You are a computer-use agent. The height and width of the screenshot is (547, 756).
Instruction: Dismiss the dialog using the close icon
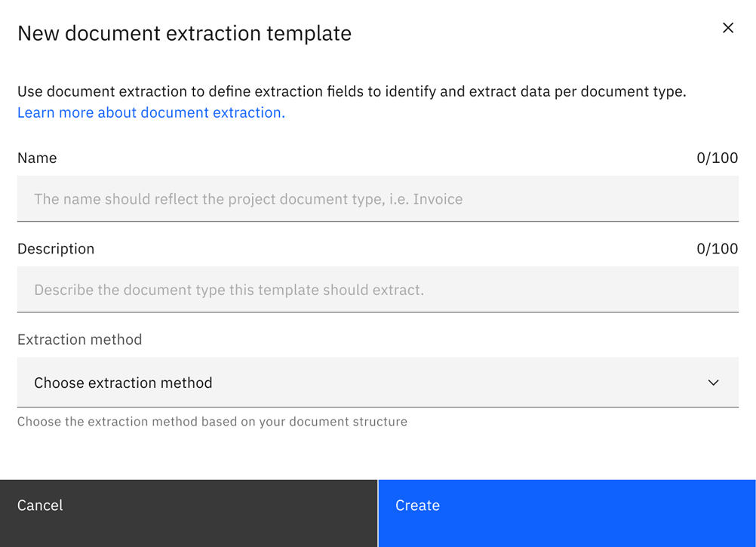(727, 28)
